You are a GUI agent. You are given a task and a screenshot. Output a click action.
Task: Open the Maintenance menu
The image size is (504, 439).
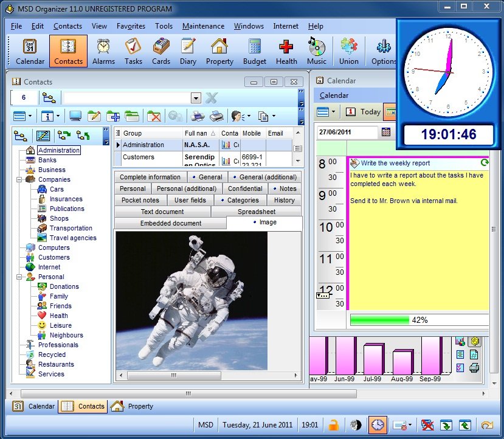pos(203,26)
